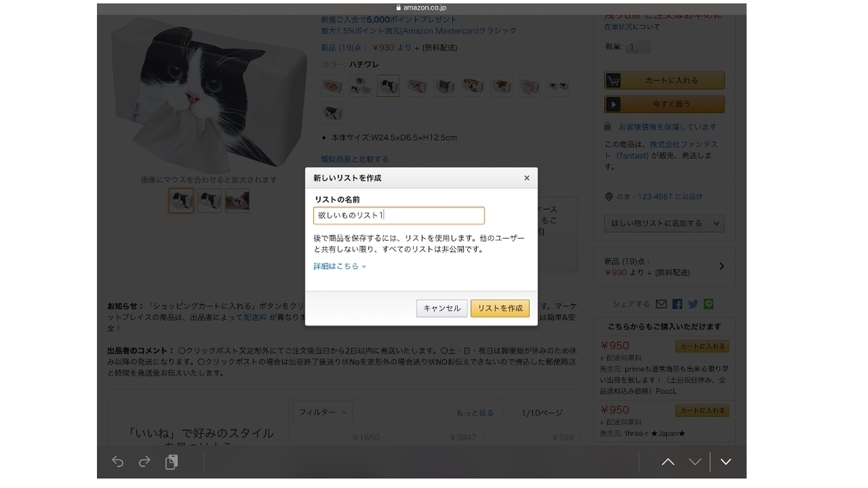Expand the 詳細はこちら link
Viewport: 868px width, 488px height.
(x=340, y=266)
